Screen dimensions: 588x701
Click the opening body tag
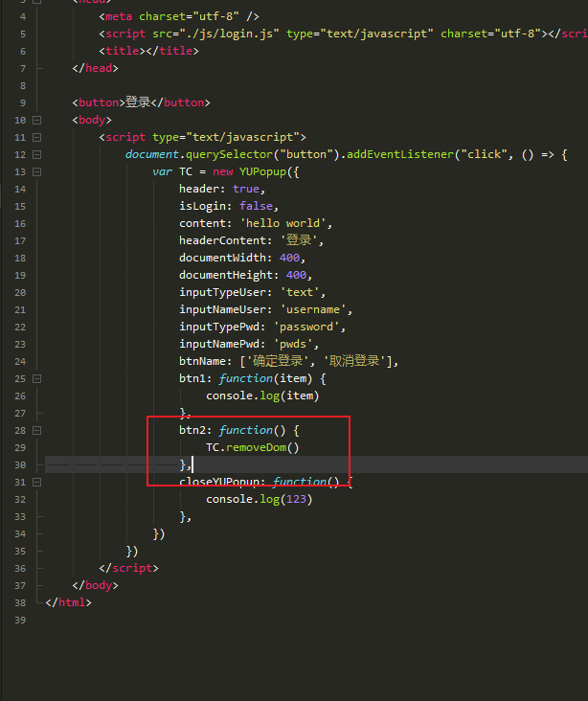click(92, 120)
